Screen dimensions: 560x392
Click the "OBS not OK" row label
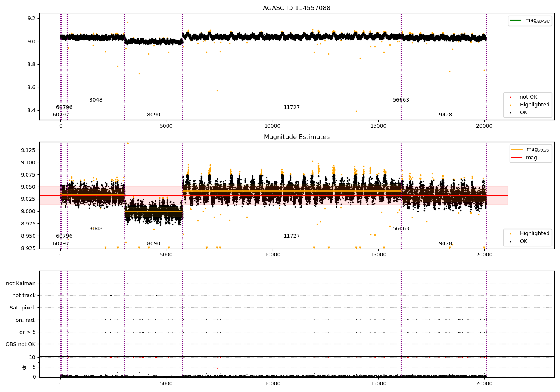click(x=21, y=344)
